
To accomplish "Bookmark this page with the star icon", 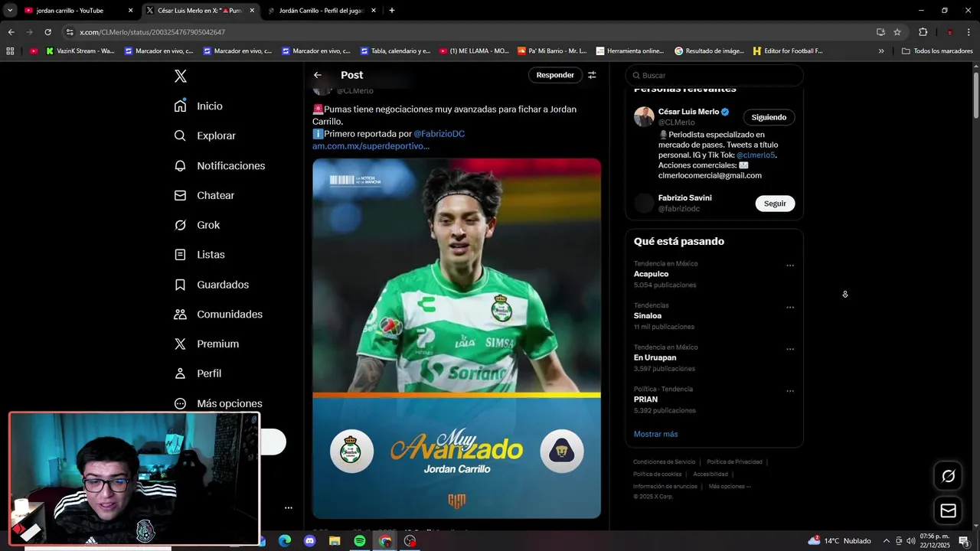I will (x=897, y=32).
